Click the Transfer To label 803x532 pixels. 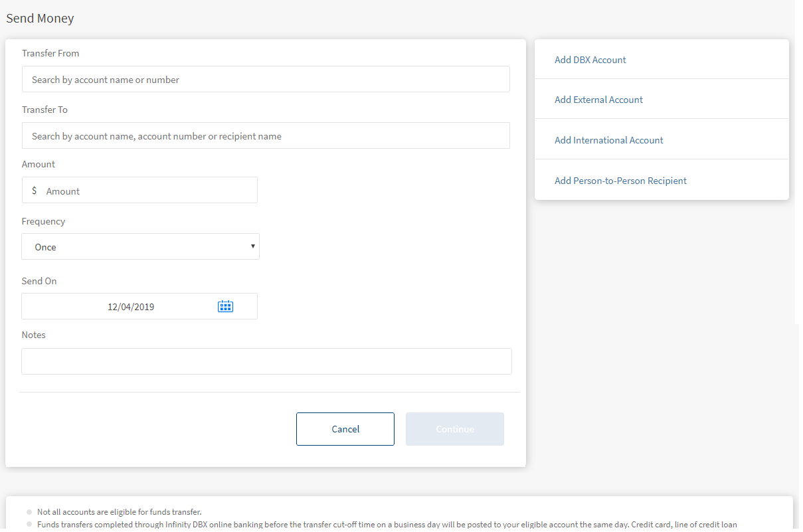tap(45, 110)
